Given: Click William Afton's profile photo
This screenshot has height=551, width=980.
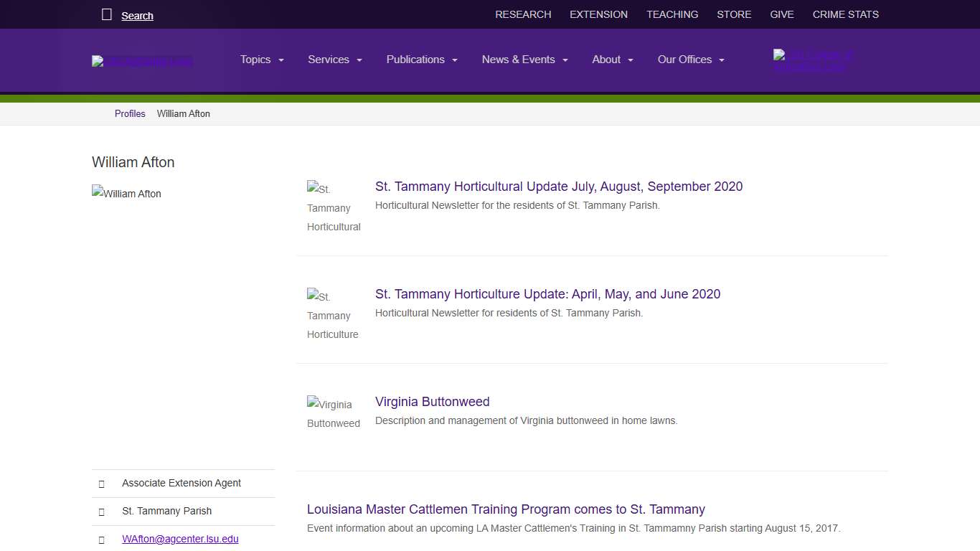Looking at the screenshot, I should (127, 194).
